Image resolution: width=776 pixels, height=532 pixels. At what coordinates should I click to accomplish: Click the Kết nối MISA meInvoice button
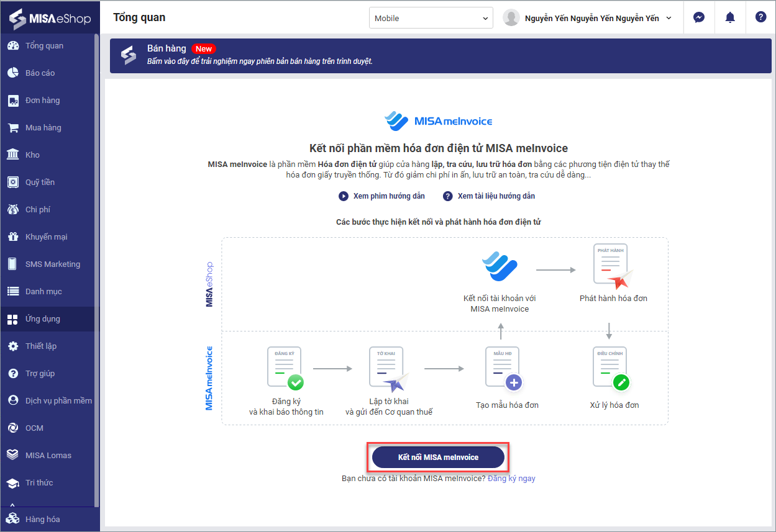(x=438, y=458)
